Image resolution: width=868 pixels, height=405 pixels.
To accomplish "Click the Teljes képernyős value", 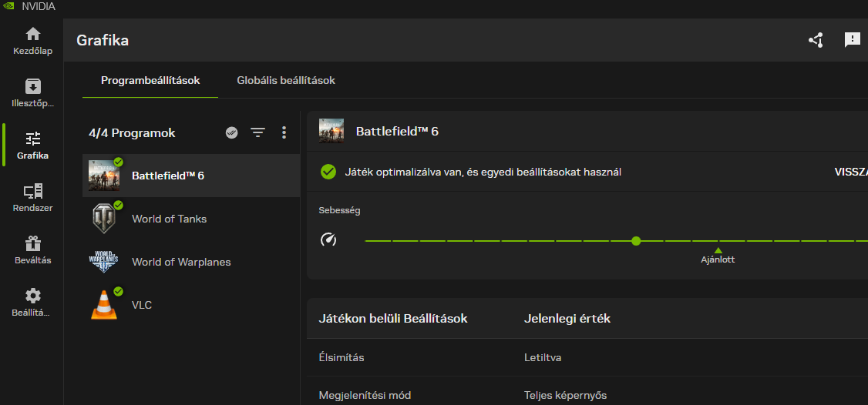I will click(x=566, y=396).
